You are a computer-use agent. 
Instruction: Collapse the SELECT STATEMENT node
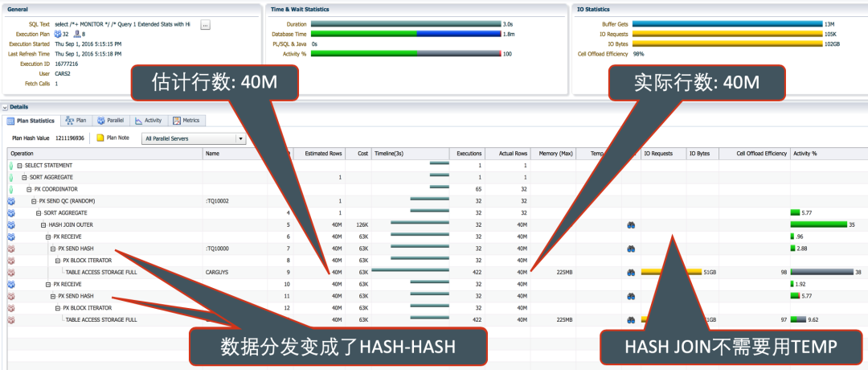tap(19, 166)
